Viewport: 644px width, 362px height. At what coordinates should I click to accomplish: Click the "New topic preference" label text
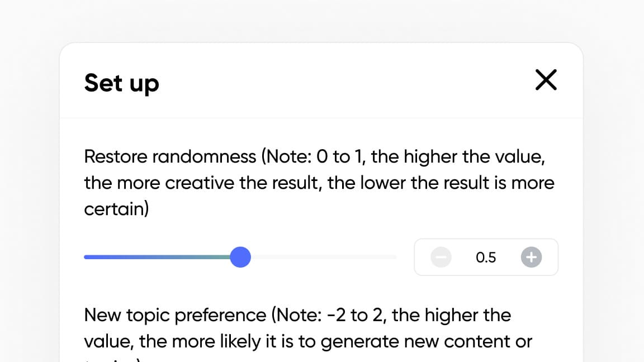click(175, 315)
